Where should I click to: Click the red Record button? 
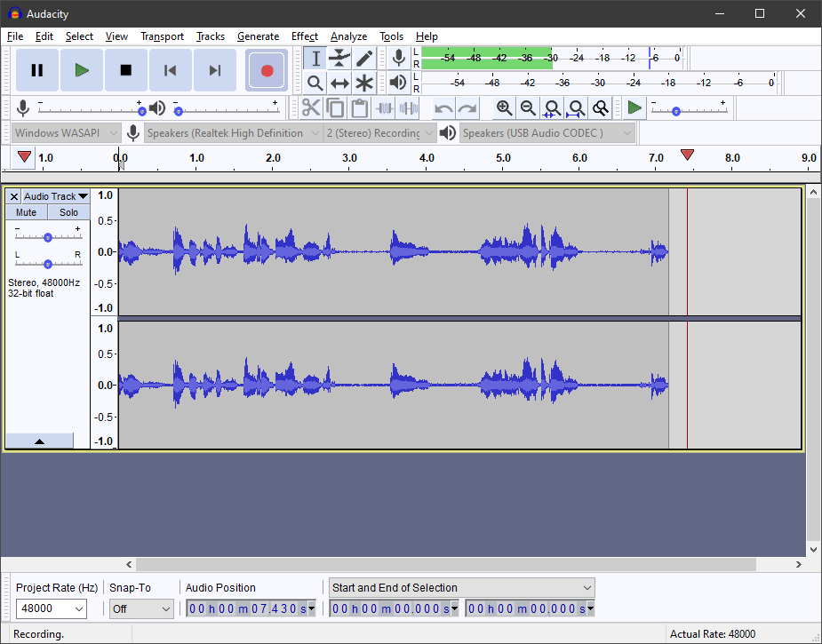267,70
